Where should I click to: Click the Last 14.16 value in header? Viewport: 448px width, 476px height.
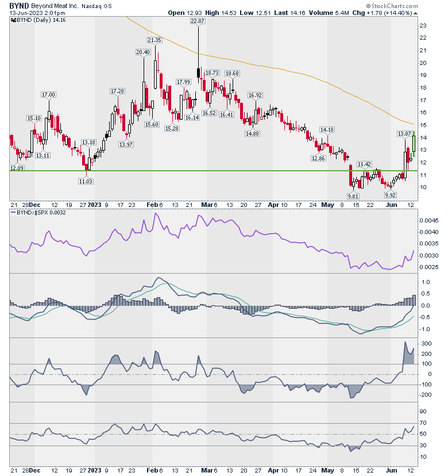coord(289,13)
